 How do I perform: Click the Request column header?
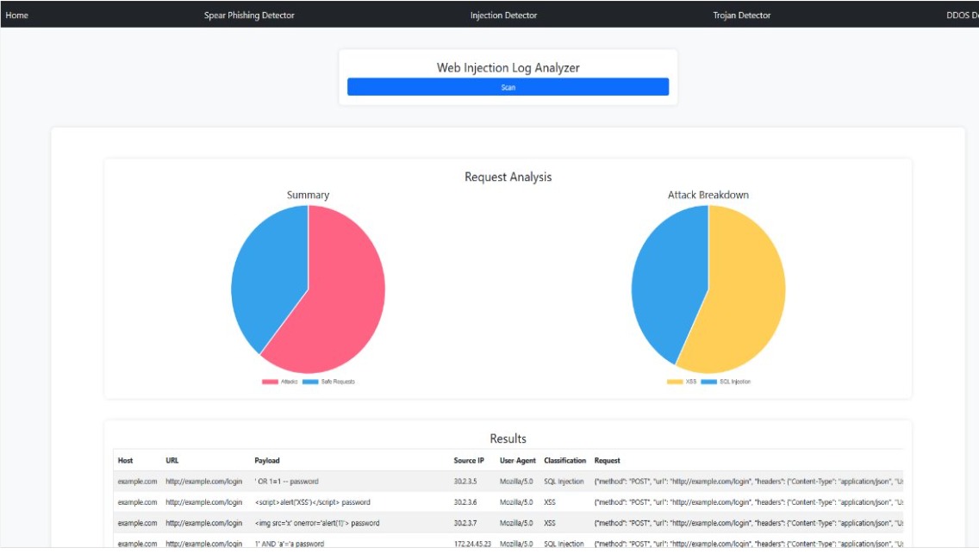pyautogui.click(x=607, y=461)
